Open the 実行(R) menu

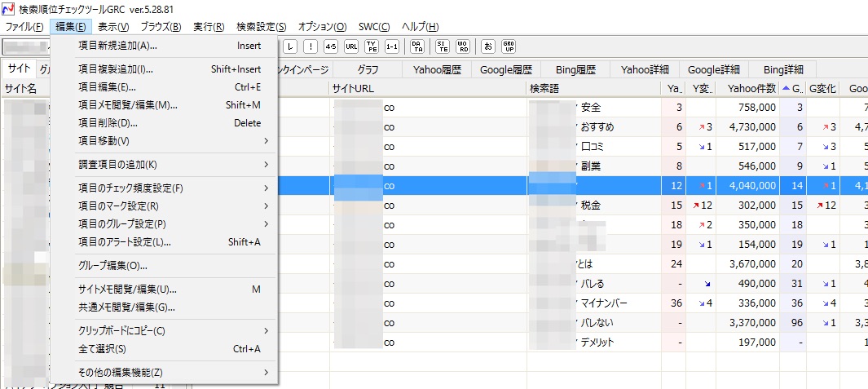[209, 27]
